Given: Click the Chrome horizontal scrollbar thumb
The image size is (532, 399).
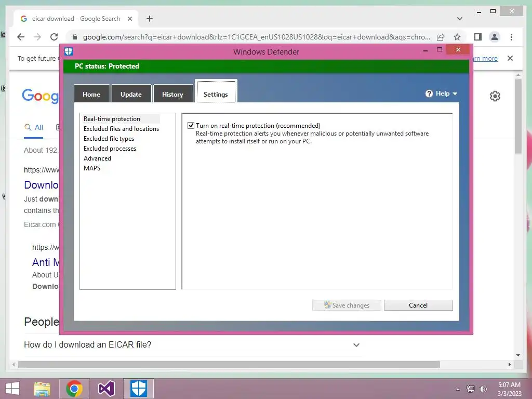Looking at the screenshot, I should [229, 364].
